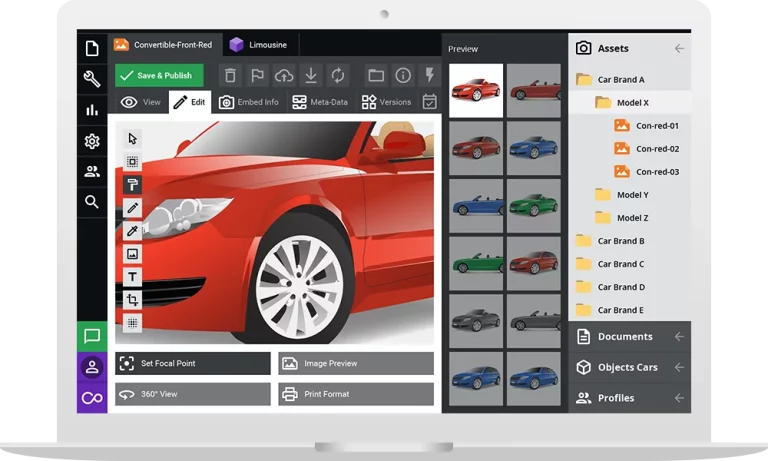Click the download arrow icon
This screenshot has width=768, height=461.
click(311, 75)
